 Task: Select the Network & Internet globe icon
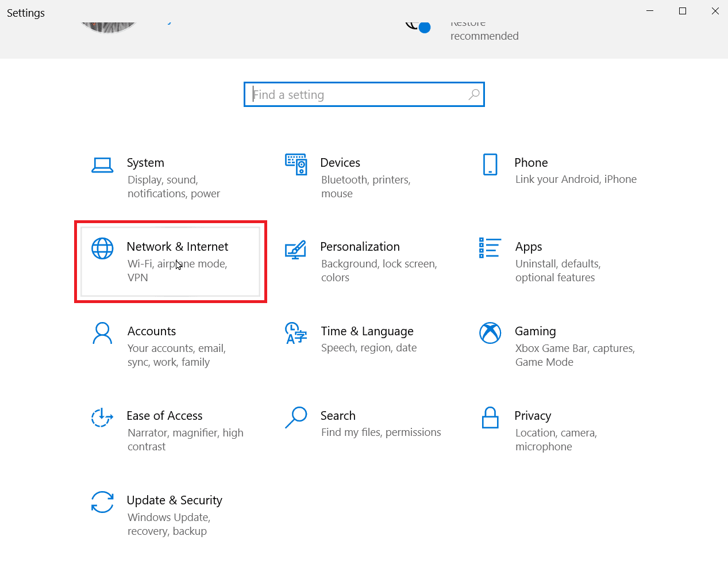102,248
